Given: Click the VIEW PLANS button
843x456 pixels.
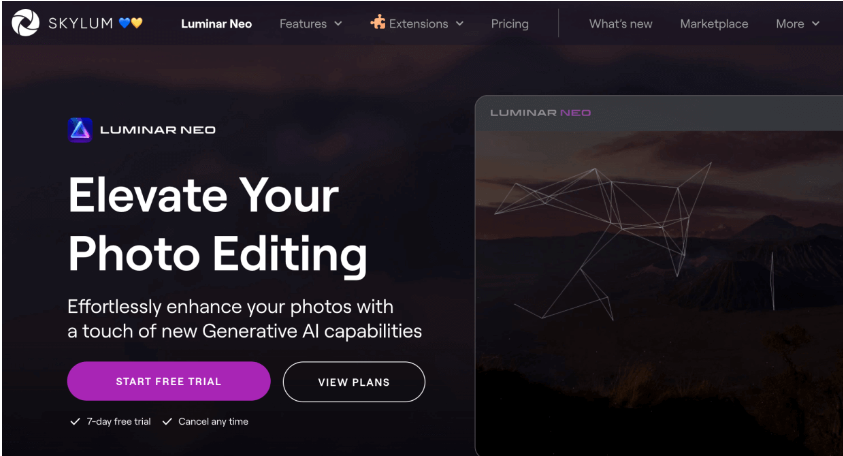Looking at the screenshot, I should (x=354, y=382).
